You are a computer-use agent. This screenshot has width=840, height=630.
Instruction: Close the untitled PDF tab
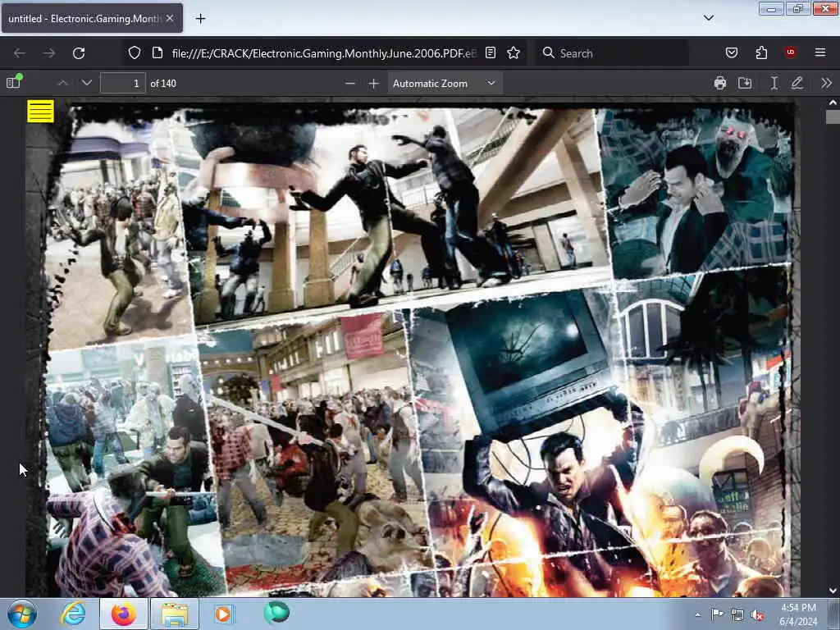tap(170, 18)
